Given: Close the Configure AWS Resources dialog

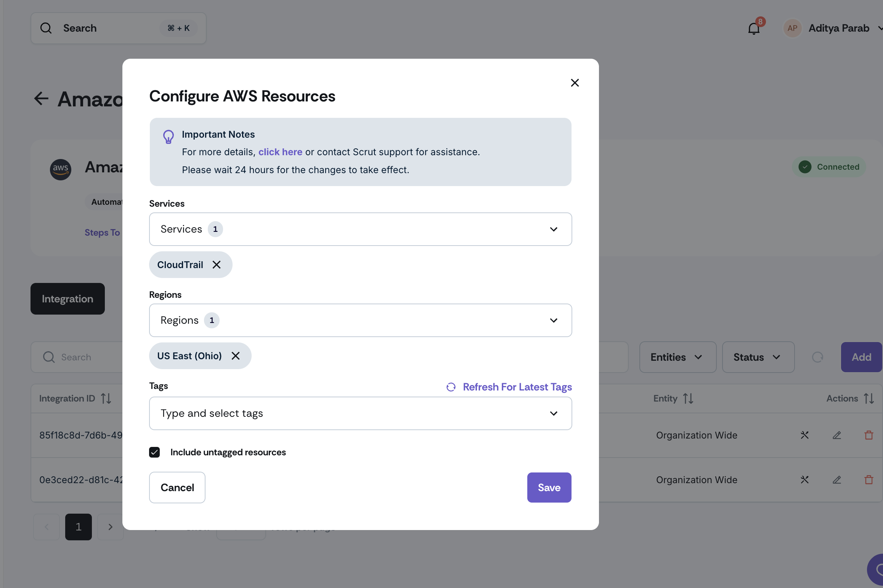Looking at the screenshot, I should coord(575,83).
